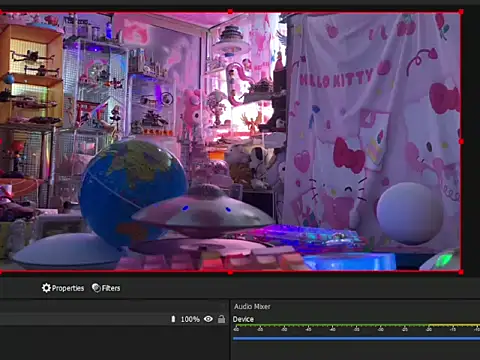Click the battery icon beside 100%
480x360 pixels.
pyautogui.click(x=173, y=319)
